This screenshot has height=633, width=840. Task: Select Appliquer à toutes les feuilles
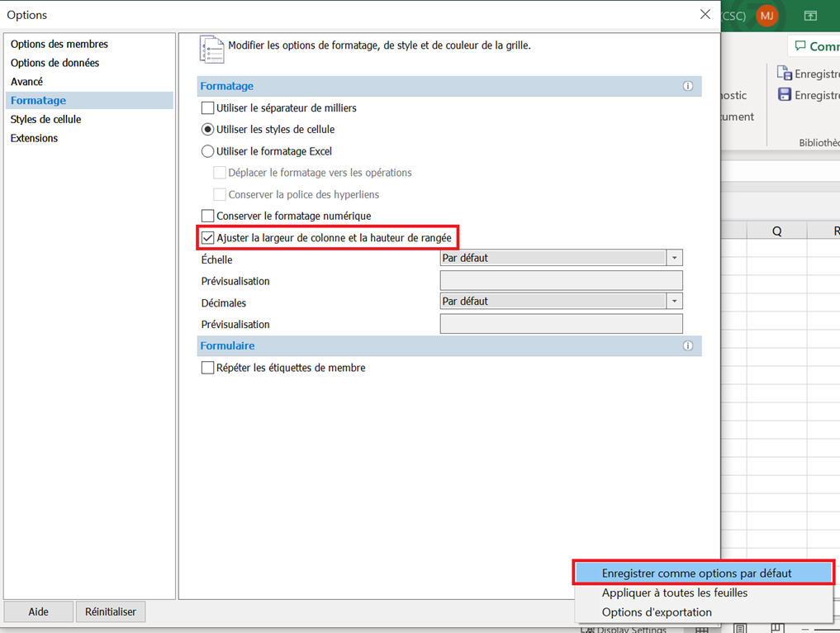pyautogui.click(x=674, y=593)
